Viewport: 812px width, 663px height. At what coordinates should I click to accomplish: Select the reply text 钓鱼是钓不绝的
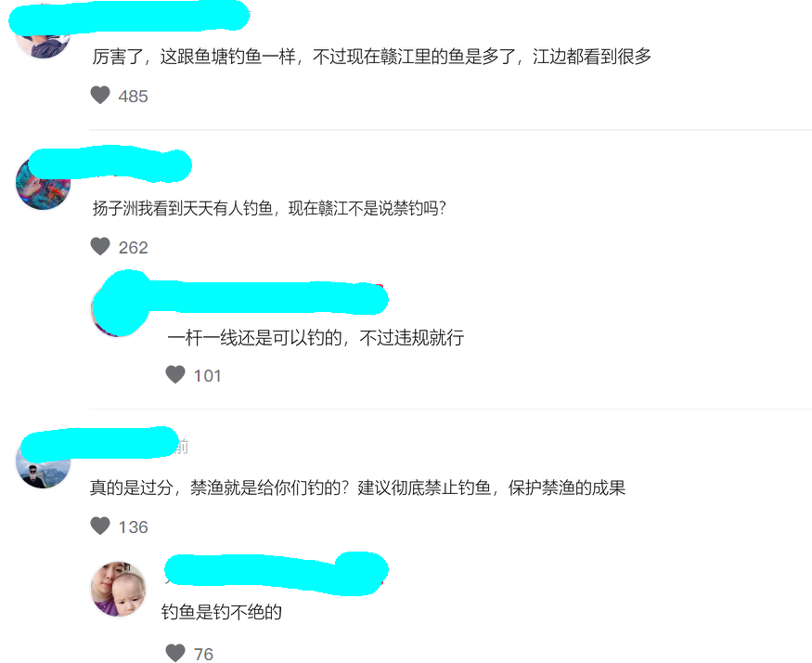tap(222, 612)
